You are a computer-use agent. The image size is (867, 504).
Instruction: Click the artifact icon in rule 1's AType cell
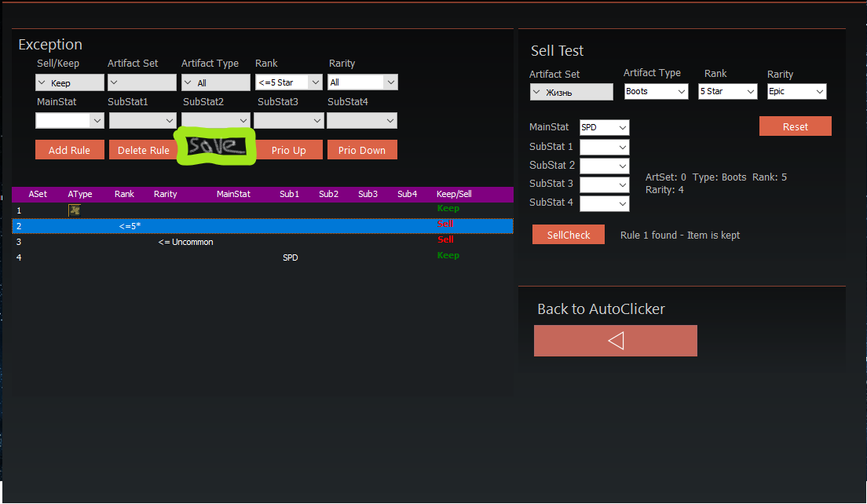tap(74, 210)
